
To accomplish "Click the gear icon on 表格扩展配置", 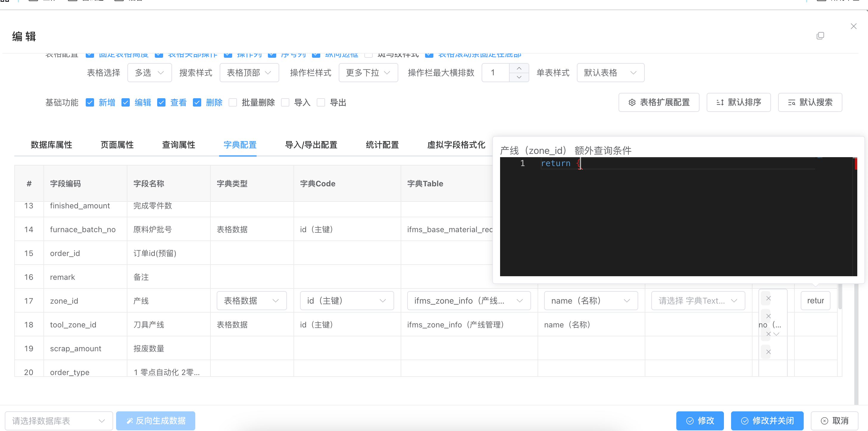I will (x=632, y=102).
